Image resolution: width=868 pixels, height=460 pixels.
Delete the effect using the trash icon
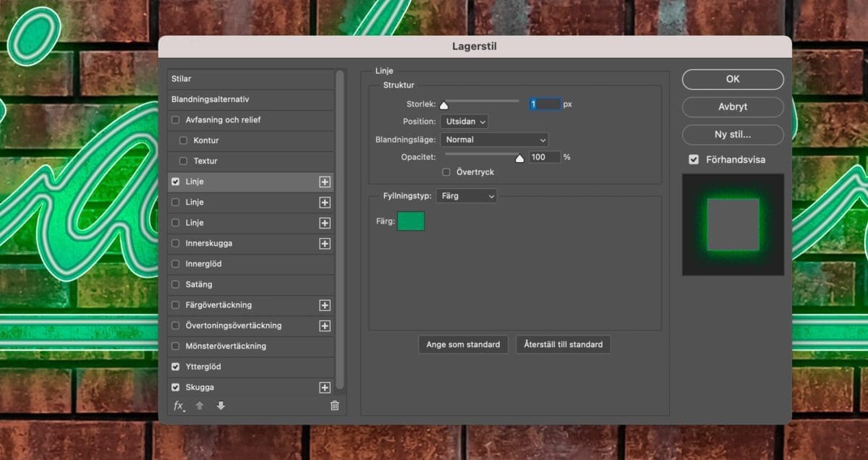click(x=334, y=406)
